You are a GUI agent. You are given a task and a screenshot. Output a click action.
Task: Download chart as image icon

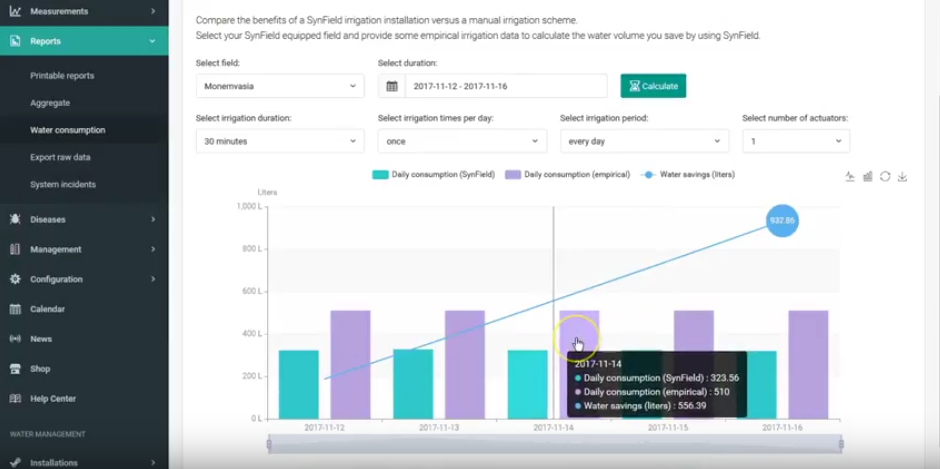[902, 177]
